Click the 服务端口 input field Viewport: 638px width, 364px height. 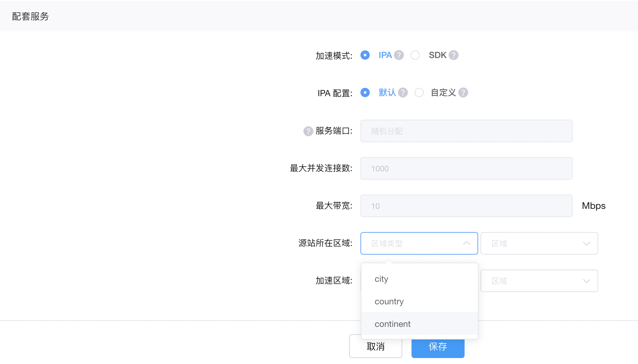pyautogui.click(x=466, y=131)
